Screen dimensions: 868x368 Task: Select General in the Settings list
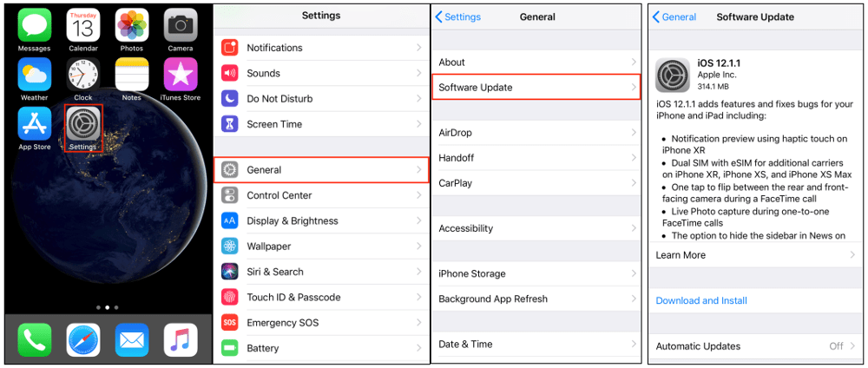(x=322, y=170)
